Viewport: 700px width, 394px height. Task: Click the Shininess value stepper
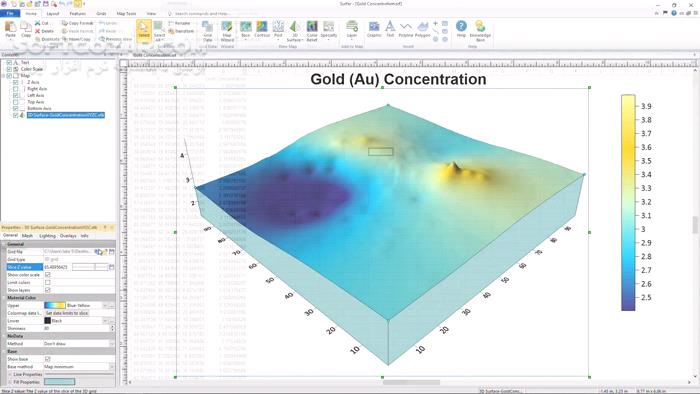112,328
